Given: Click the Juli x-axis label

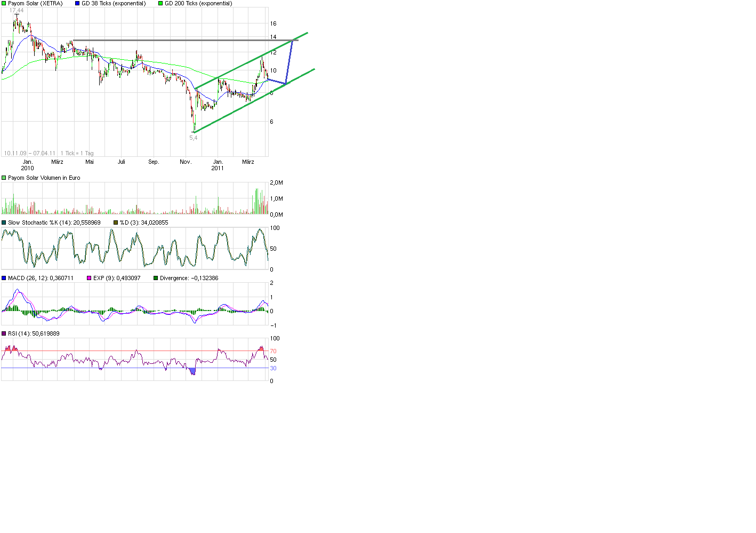Looking at the screenshot, I should tap(122, 162).
